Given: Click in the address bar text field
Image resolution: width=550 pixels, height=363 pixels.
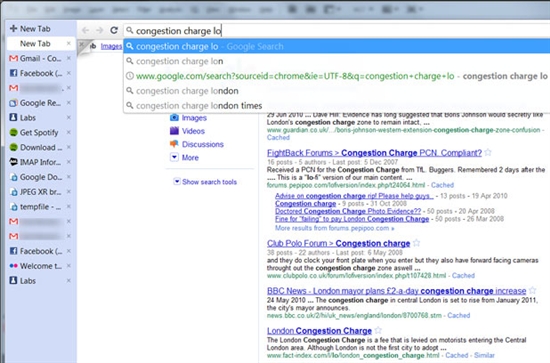Looking at the screenshot, I should (x=337, y=31).
